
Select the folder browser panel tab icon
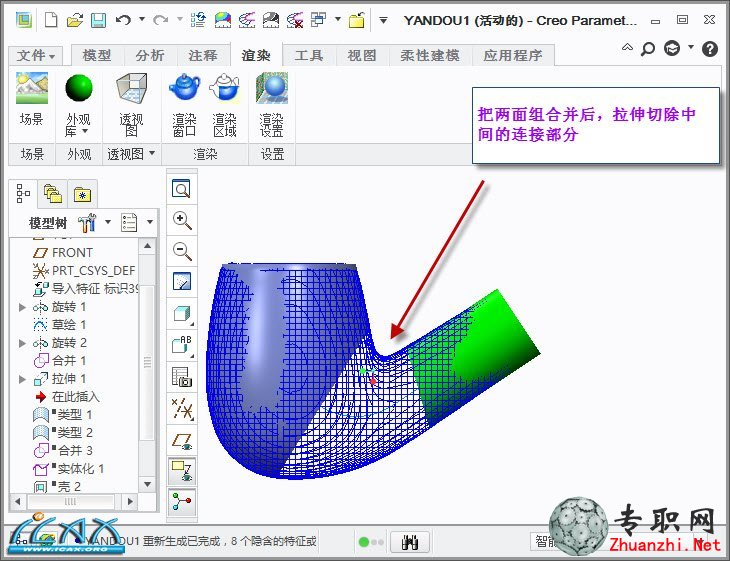coord(53,193)
